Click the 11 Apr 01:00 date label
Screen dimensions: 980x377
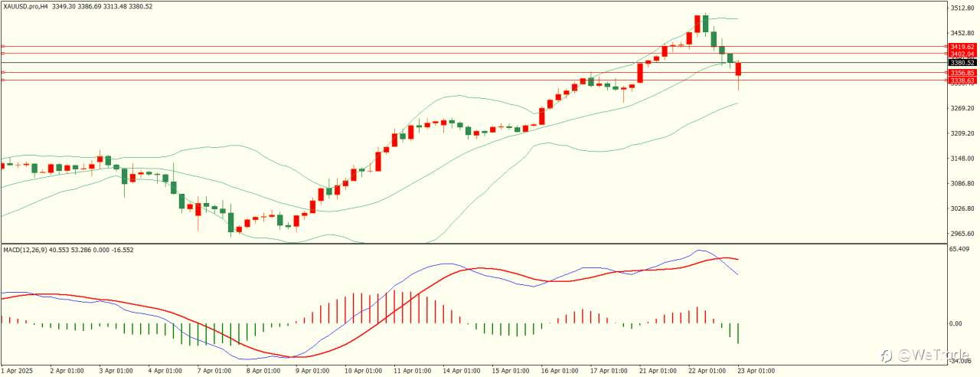click(x=411, y=371)
